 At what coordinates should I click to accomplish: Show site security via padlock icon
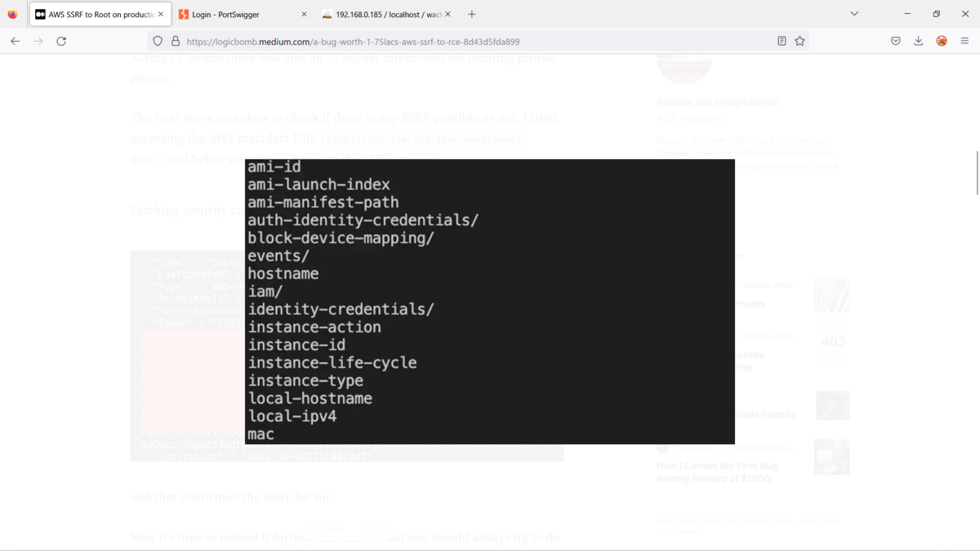[175, 41]
